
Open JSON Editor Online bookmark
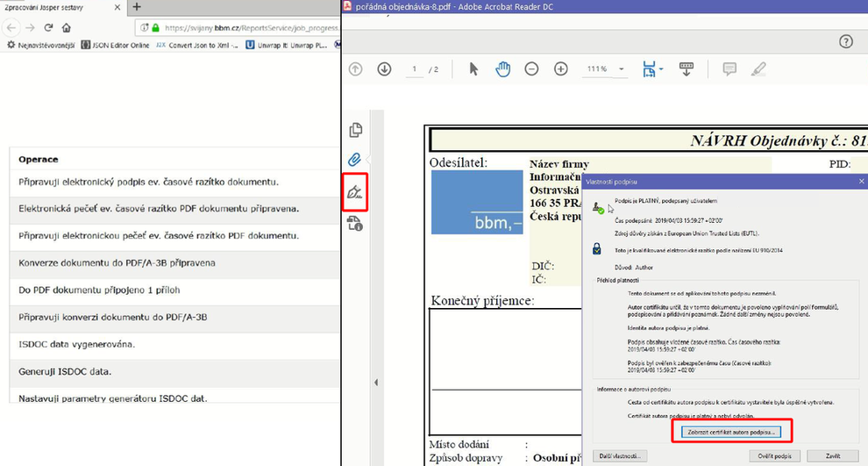click(x=116, y=46)
